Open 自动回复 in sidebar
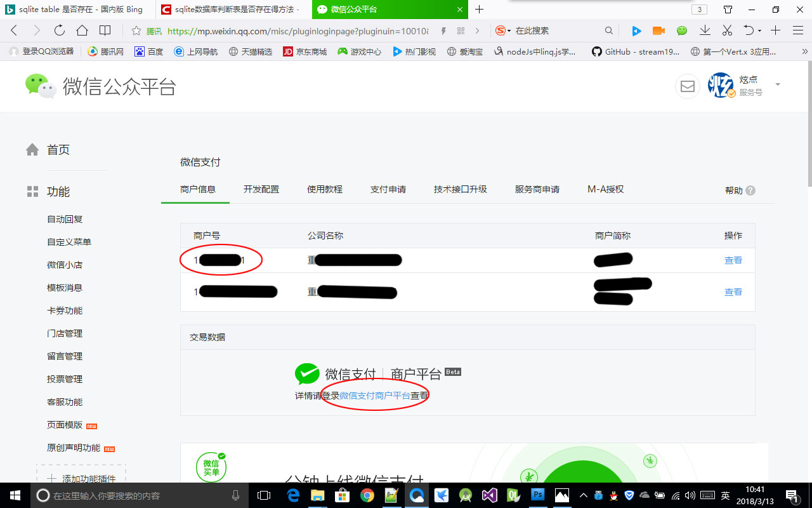This screenshot has width=812, height=508. pos(65,219)
